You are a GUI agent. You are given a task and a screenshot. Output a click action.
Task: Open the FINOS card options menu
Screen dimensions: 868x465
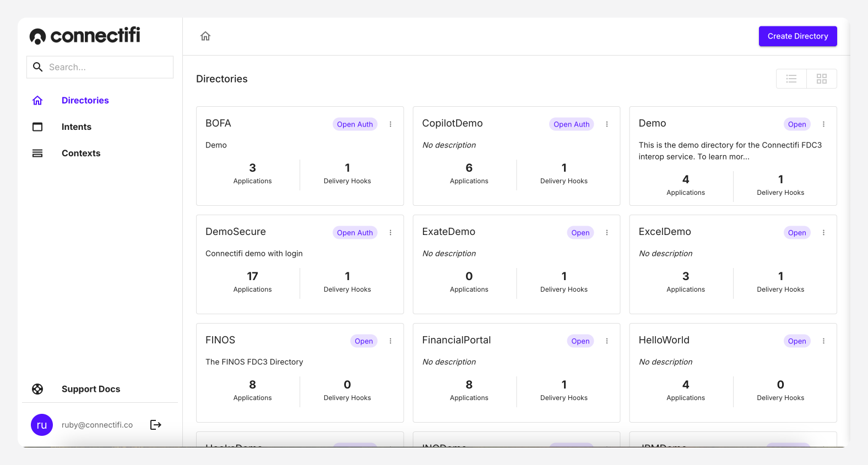(x=390, y=341)
